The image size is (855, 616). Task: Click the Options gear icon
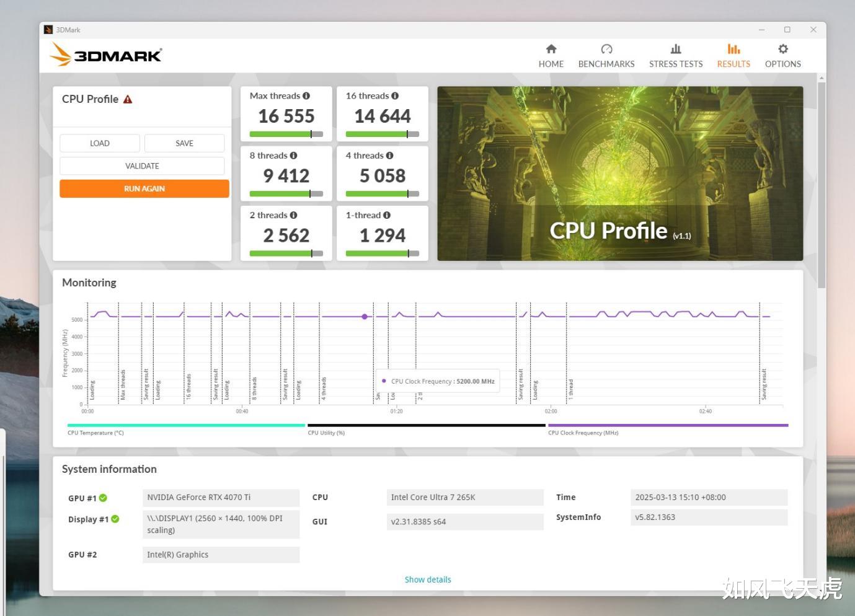[x=783, y=49]
